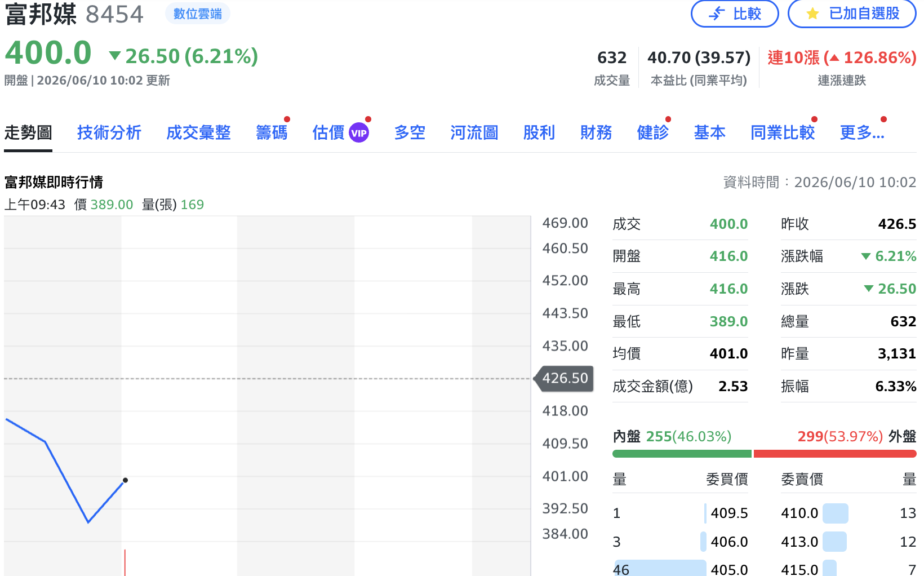
Task: Click the 振幅 6.33% value
Action: tap(896, 387)
